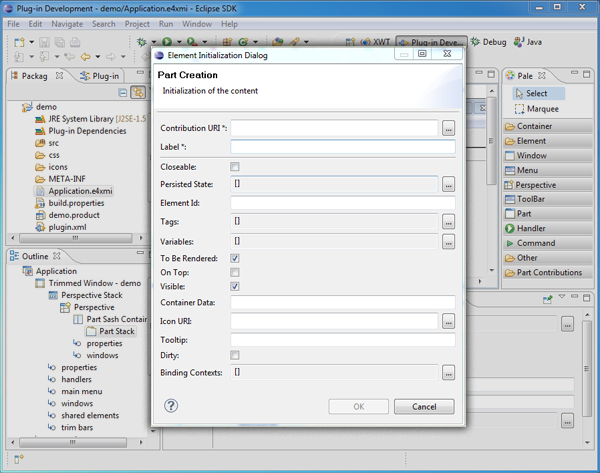
Task: Uncheck the To Be Rendered checkbox
Action: pos(235,258)
